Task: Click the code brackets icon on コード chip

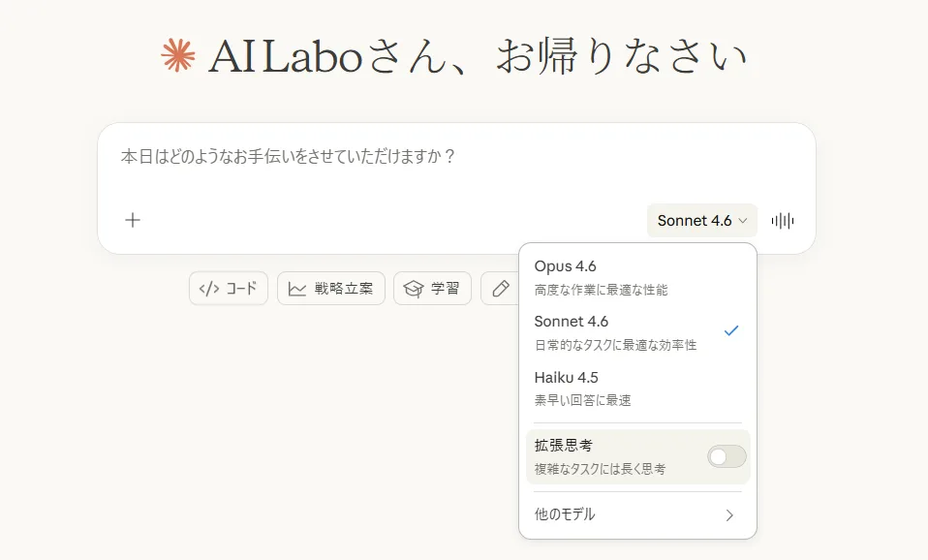Action: pos(209,289)
